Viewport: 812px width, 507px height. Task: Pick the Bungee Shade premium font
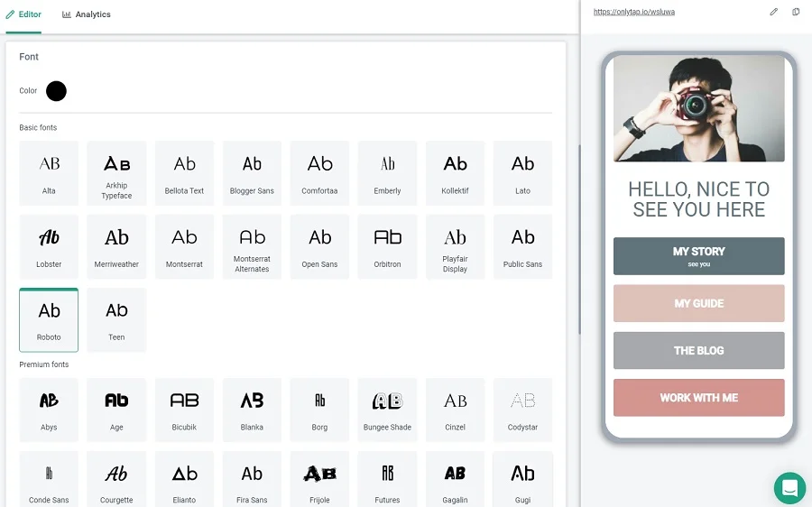point(387,409)
